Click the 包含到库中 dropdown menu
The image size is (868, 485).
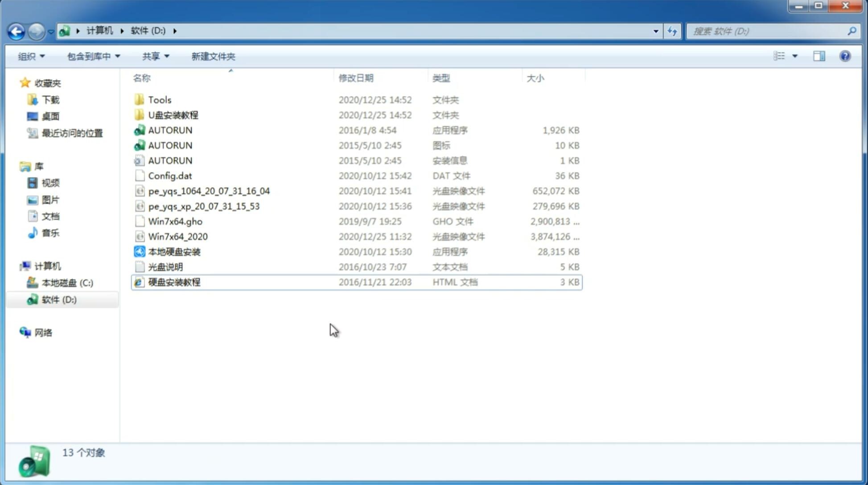(92, 56)
